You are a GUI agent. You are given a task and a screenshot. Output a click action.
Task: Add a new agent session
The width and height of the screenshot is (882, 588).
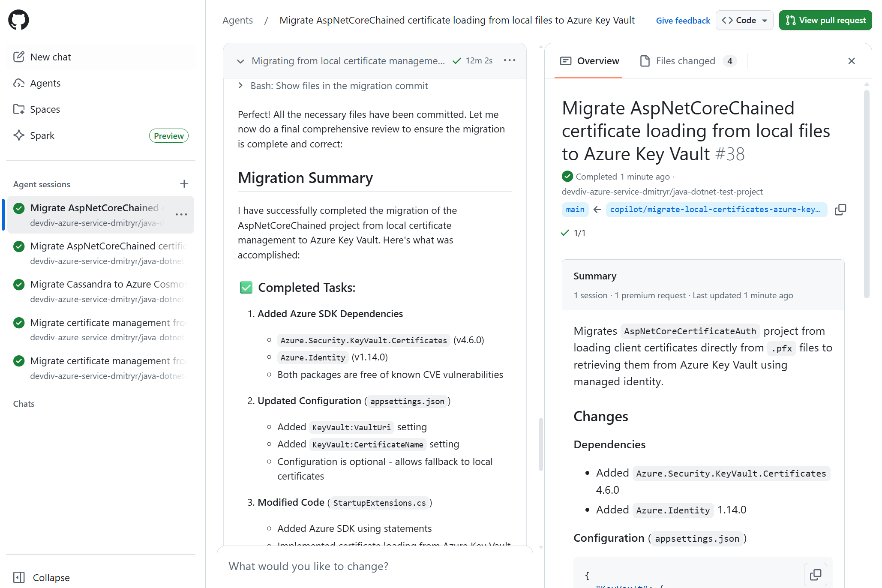tap(184, 184)
